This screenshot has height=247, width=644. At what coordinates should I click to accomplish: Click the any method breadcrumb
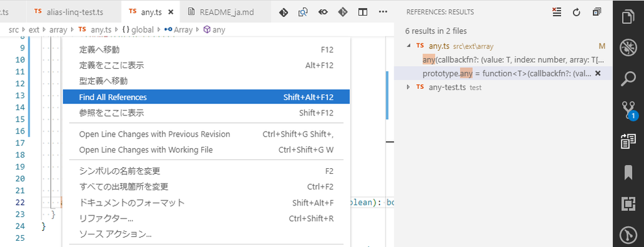click(x=214, y=30)
